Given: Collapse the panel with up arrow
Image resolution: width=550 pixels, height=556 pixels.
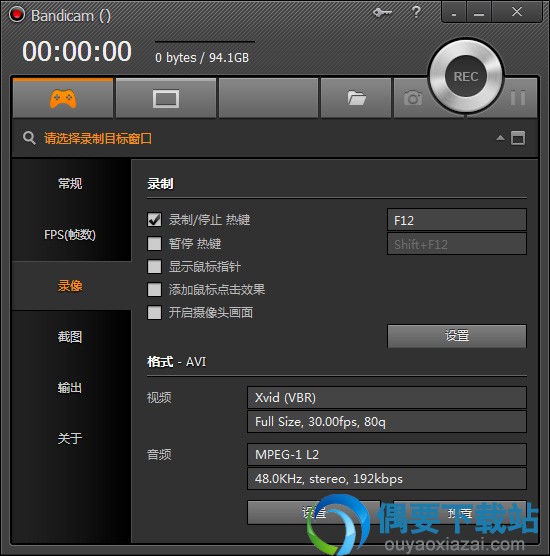Looking at the screenshot, I should [x=500, y=138].
